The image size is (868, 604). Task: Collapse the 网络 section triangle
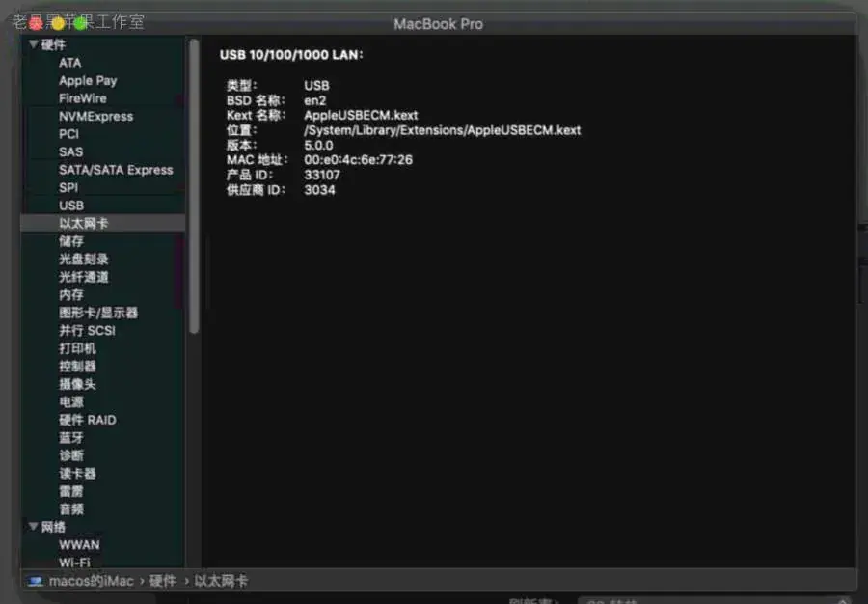coord(33,527)
